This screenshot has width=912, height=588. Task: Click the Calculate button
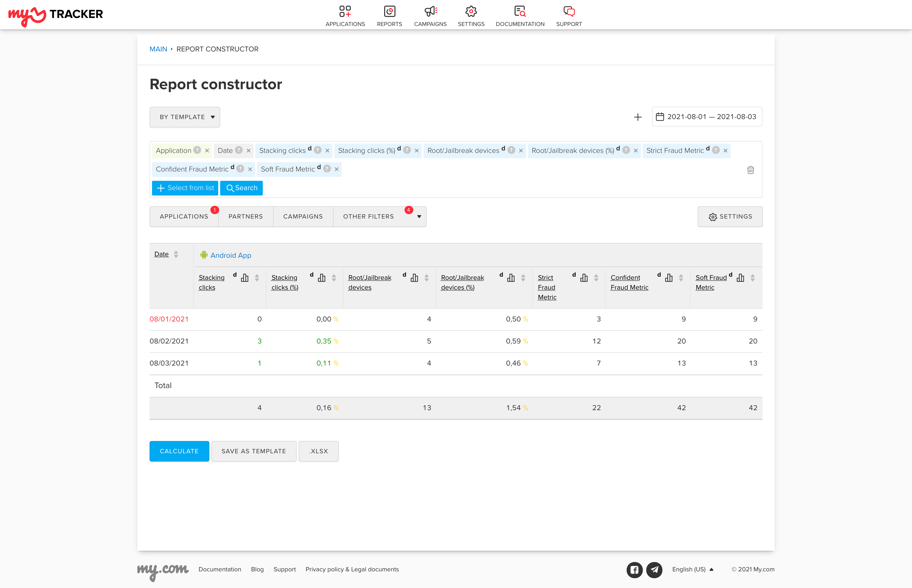click(179, 451)
